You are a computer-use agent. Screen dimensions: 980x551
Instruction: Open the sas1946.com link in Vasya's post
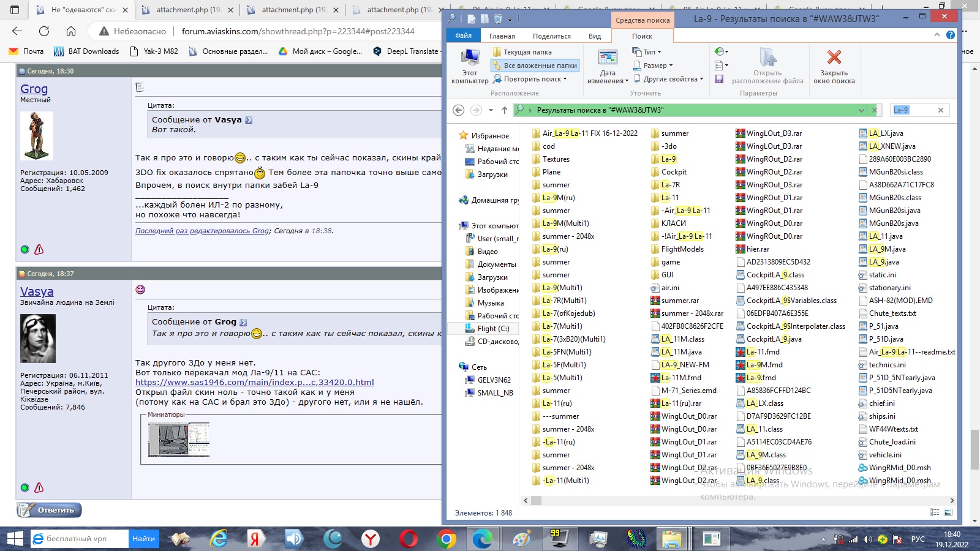(254, 383)
